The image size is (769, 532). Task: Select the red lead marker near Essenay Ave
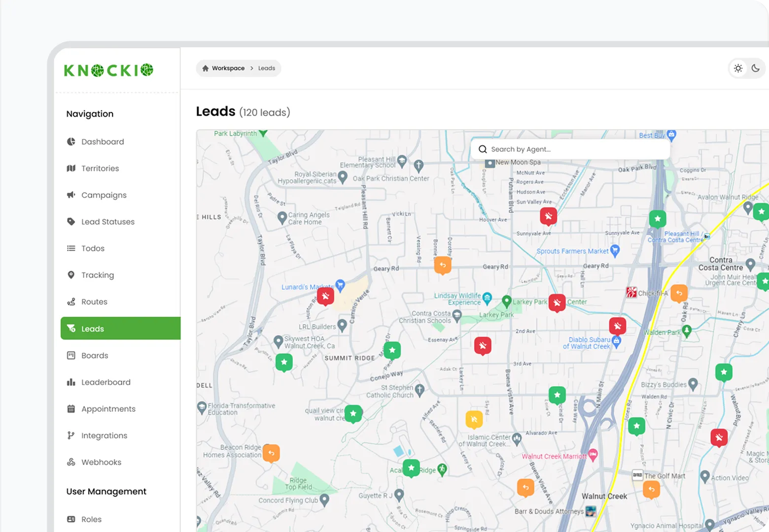[483, 346]
